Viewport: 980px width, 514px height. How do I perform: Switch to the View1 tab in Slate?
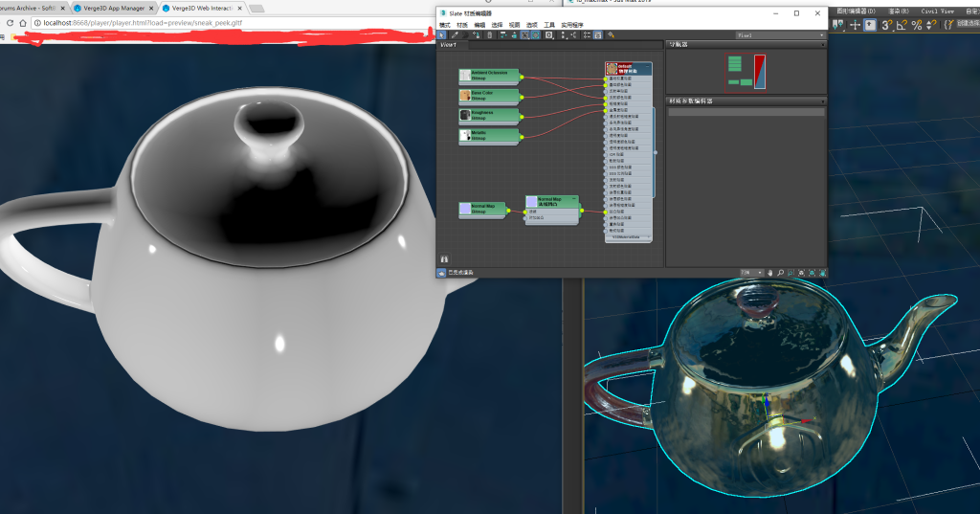[x=453, y=45]
